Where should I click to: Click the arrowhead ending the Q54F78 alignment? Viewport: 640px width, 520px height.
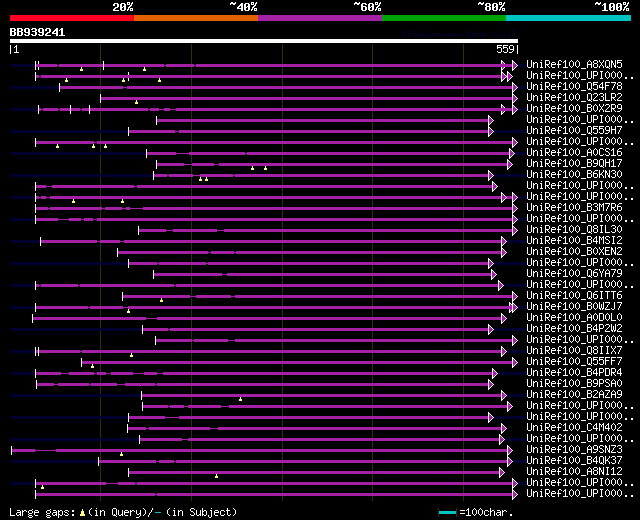pyautogui.click(x=515, y=87)
